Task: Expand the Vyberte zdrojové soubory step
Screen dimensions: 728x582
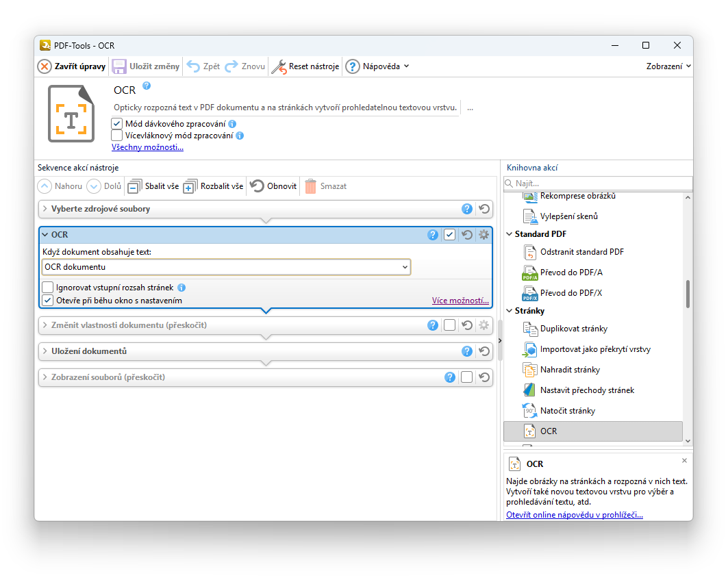Action: pos(45,209)
